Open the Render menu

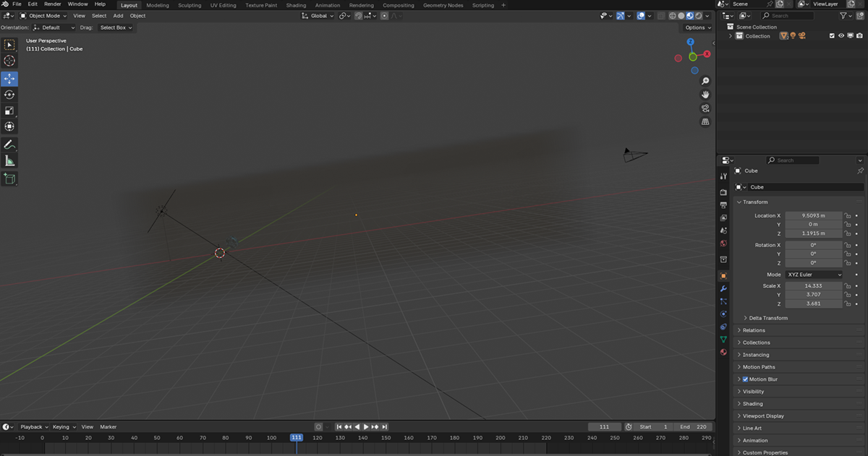53,4
